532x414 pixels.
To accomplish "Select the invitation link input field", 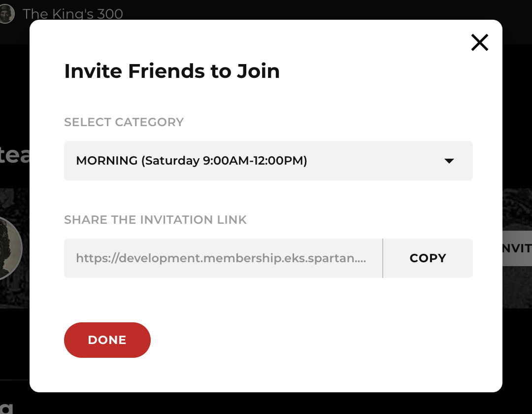I will click(x=223, y=258).
